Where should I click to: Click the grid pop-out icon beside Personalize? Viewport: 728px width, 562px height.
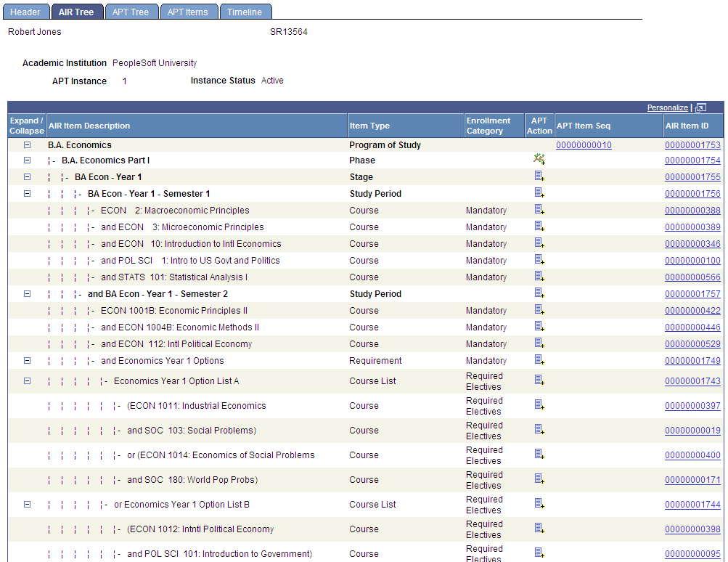pos(700,107)
